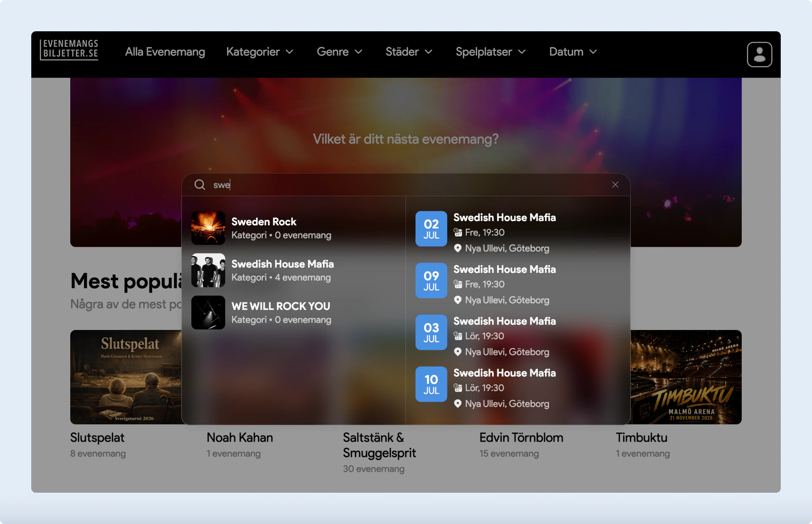This screenshot has width=812, height=524.
Task: Open the Noah Kahan title link
Action: tap(240, 437)
